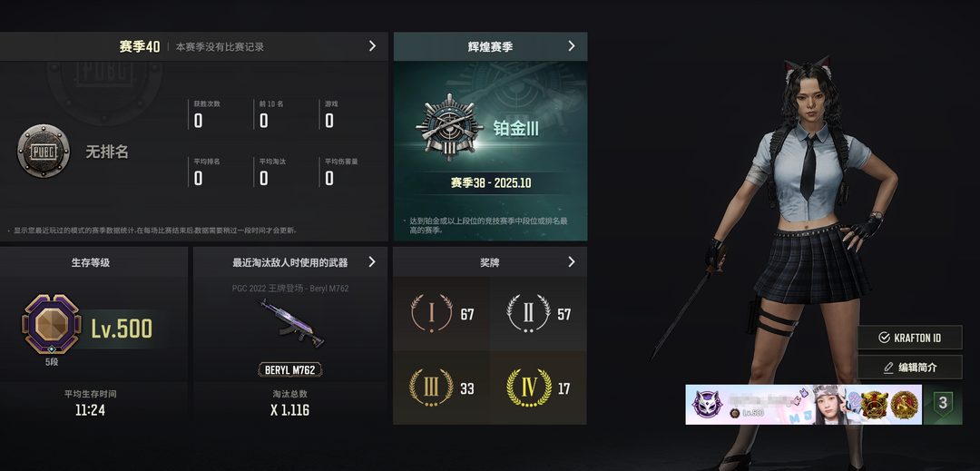Click the PUBG unranked badge icon
Viewport: 980px width, 471px height.
[44, 152]
